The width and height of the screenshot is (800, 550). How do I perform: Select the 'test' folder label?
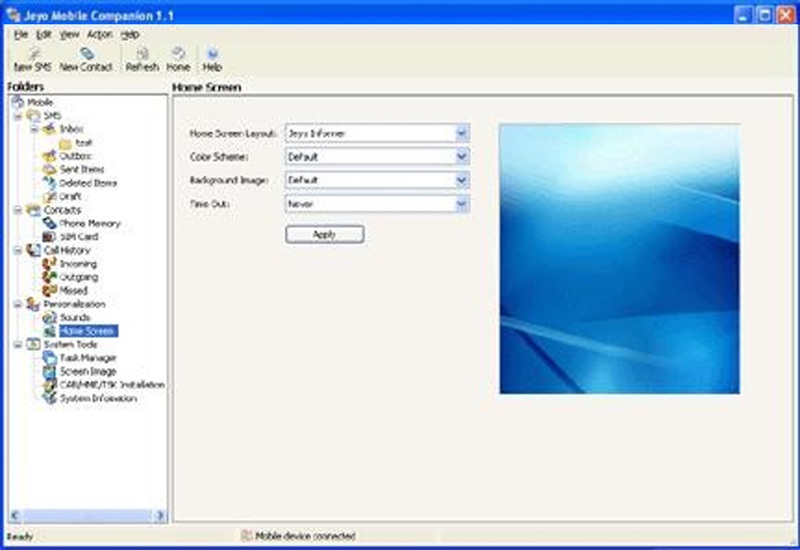coord(83,143)
